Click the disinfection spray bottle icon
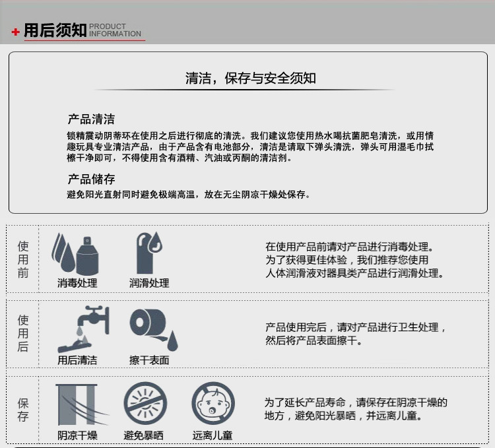This screenshot has height=448, width=495. pyautogui.click(x=75, y=253)
